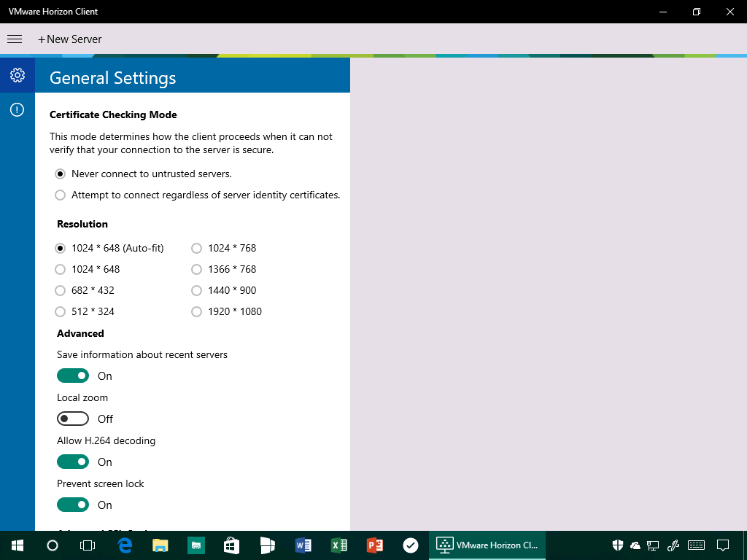This screenshot has width=747, height=560.
Task: Launch Word from the taskbar
Action: coord(303,545)
